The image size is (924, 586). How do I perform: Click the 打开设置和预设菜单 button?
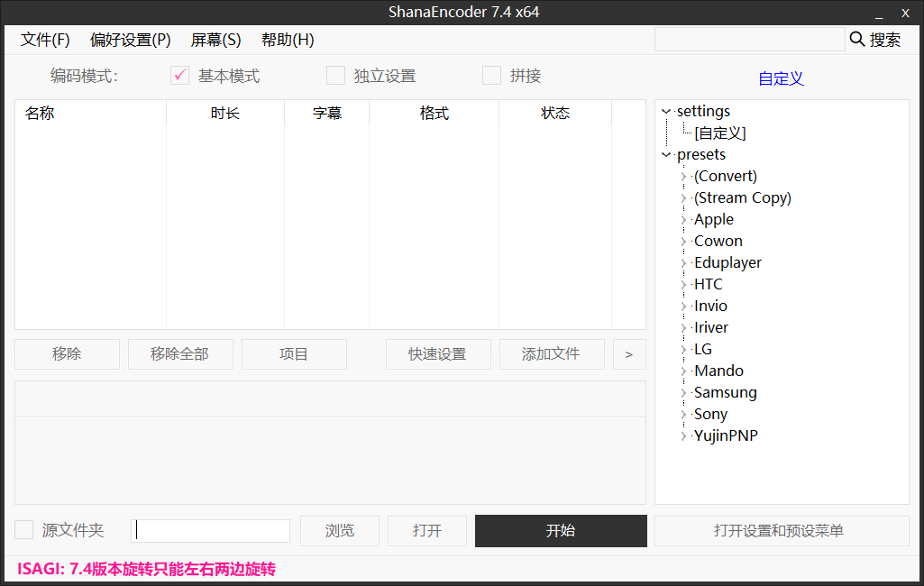click(x=781, y=530)
